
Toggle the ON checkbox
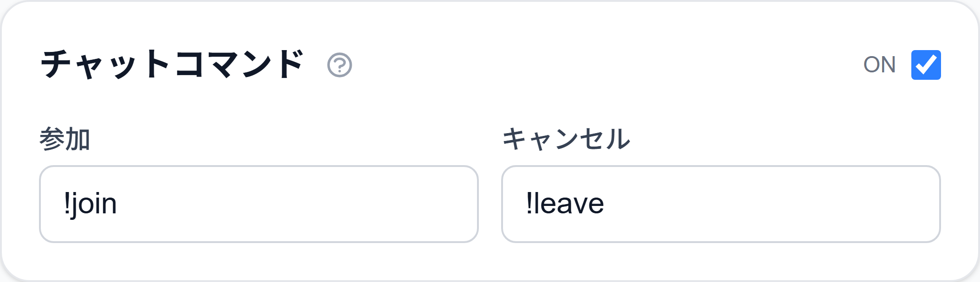click(926, 65)
